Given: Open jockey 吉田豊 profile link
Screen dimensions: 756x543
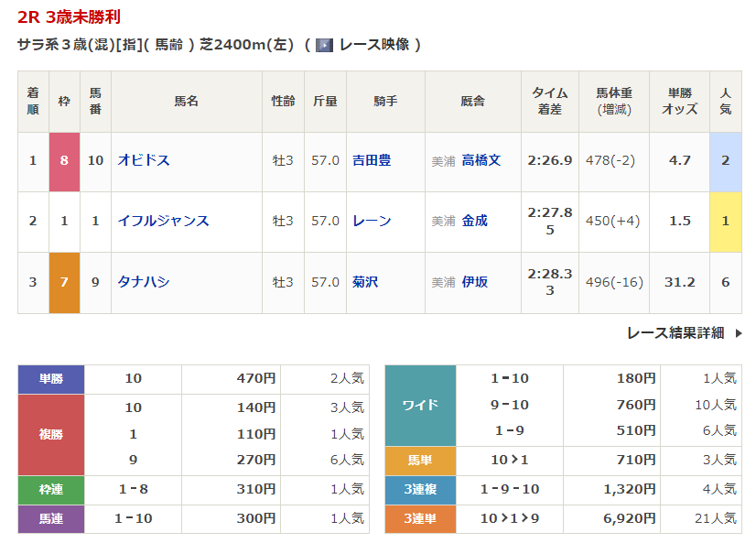Looking at the screenshot, I should pyautogui.click(x=372, y=160).
